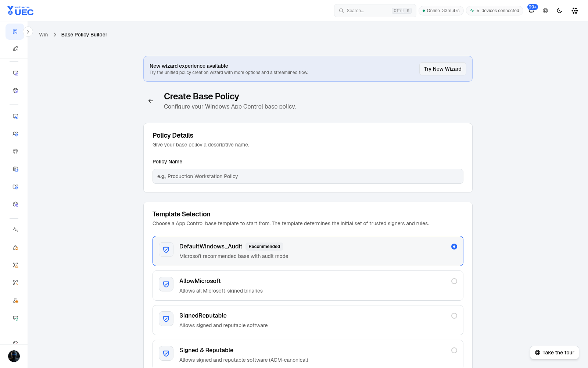Focus the Policy Name input field
588x368 pixels.
tap(308, 176)
